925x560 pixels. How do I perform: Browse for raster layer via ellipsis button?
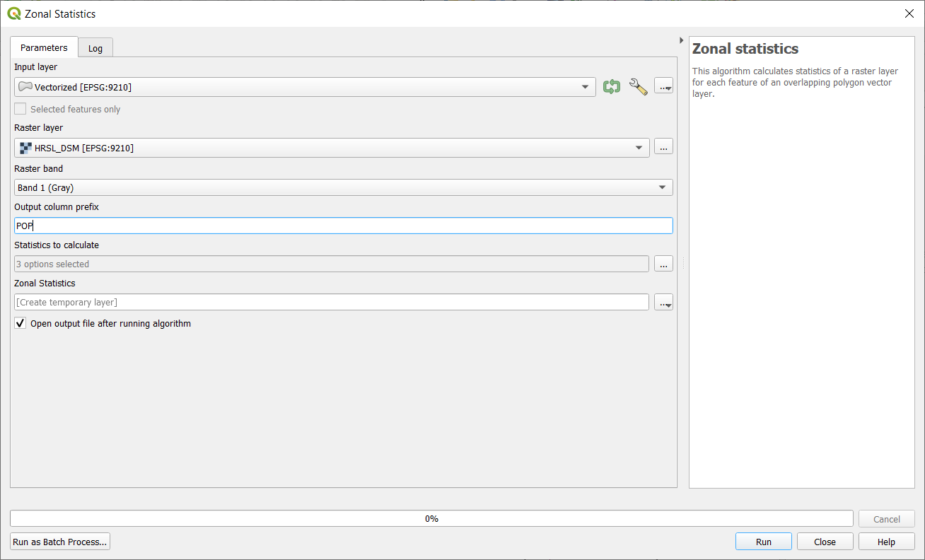(663, 147)
